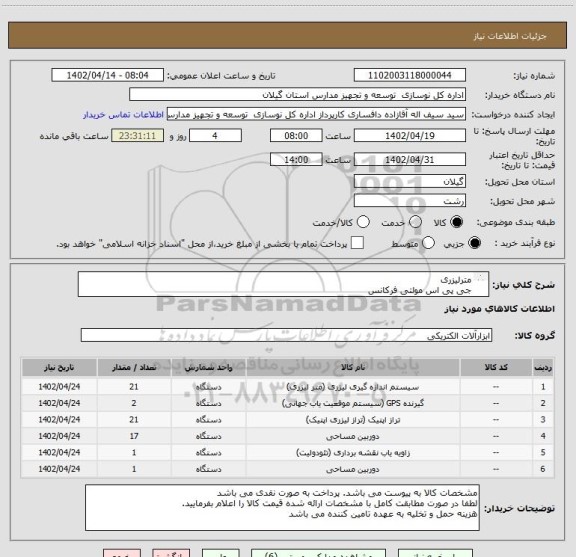Click the buyer notes text area
Viewport: 576px width, 557px height.
pos(282,508)
